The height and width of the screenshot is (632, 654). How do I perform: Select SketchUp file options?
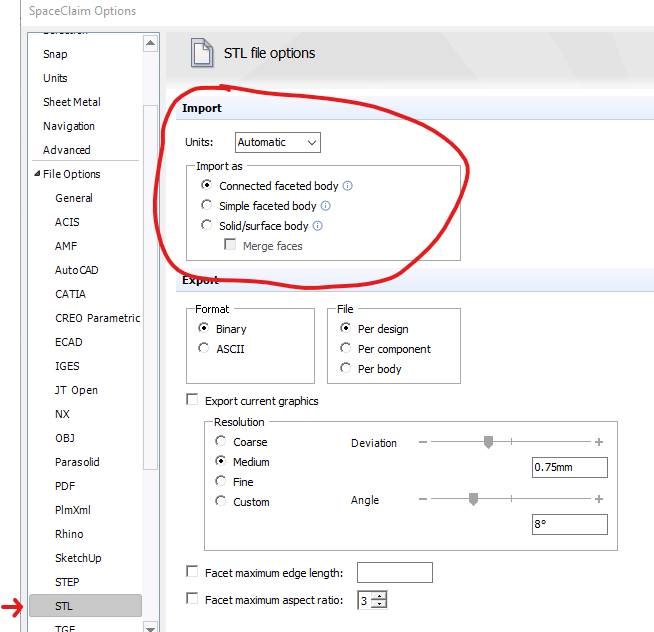tap(78, 558)
